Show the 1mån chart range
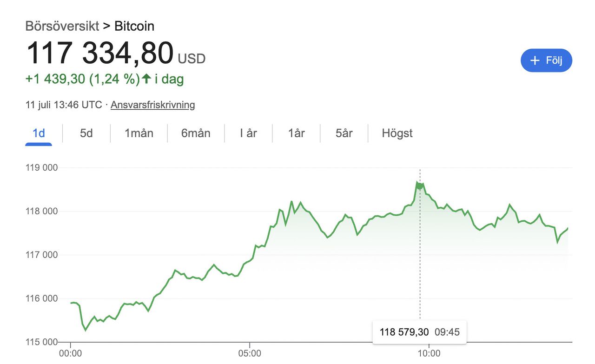The width and height of the screenshot is (595, 364). coord(139,133)
